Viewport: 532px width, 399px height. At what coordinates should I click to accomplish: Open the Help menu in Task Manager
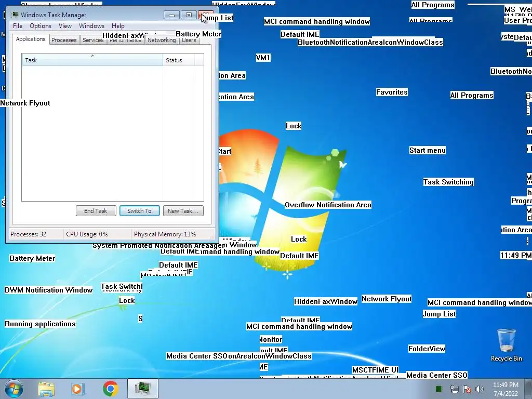(118, 26)
